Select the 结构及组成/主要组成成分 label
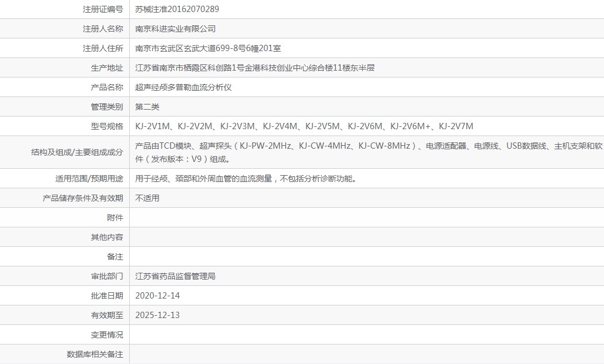Image resolution: width=604 pixels, height=364 pixels. (x=77, y=152)
